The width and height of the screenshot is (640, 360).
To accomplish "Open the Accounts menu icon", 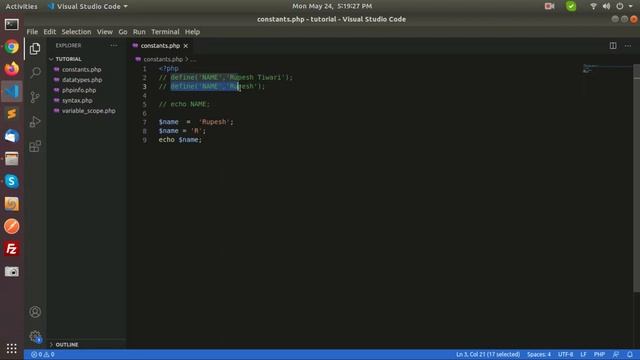I will click(35, 312).
